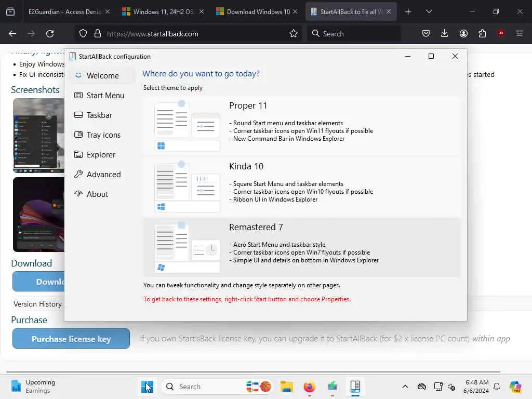
Task: Maximize the StartAllBack configuration window
Action: click(x=431, y=56)
